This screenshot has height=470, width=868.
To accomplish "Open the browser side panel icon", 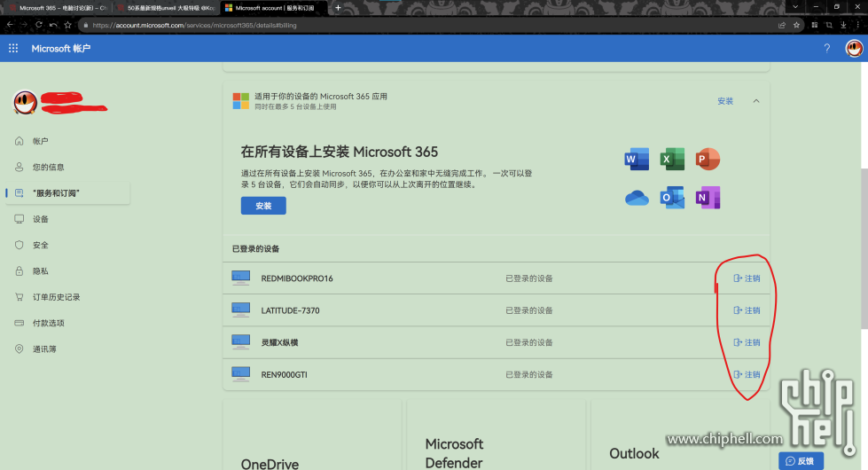I will point(814,25).
